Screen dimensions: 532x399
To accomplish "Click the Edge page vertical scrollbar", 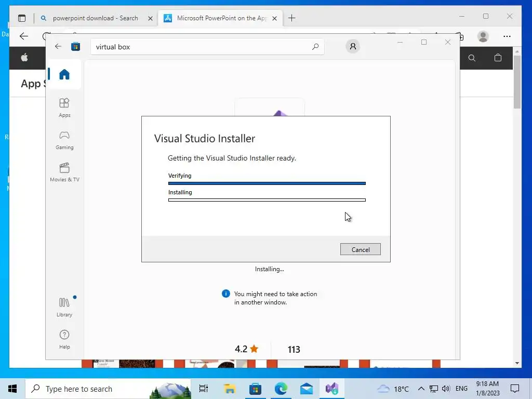I will click(x=517, y=82).
